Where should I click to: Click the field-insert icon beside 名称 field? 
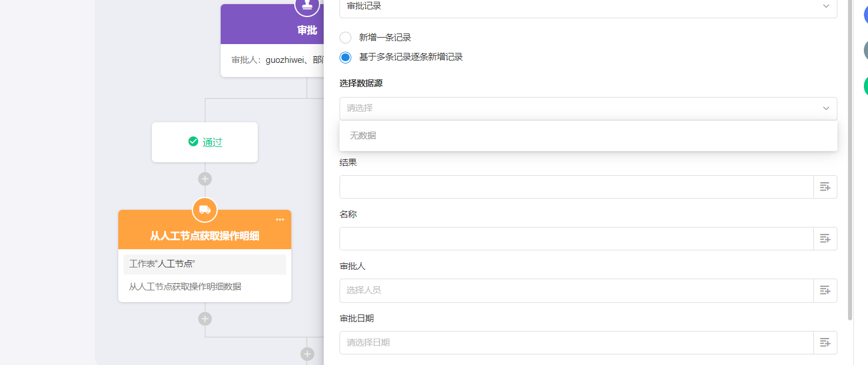tap(825, 239)
